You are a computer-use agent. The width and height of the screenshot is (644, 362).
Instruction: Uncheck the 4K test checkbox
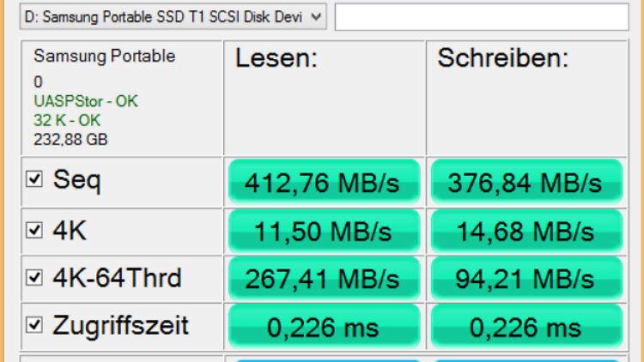pos(35,230)
